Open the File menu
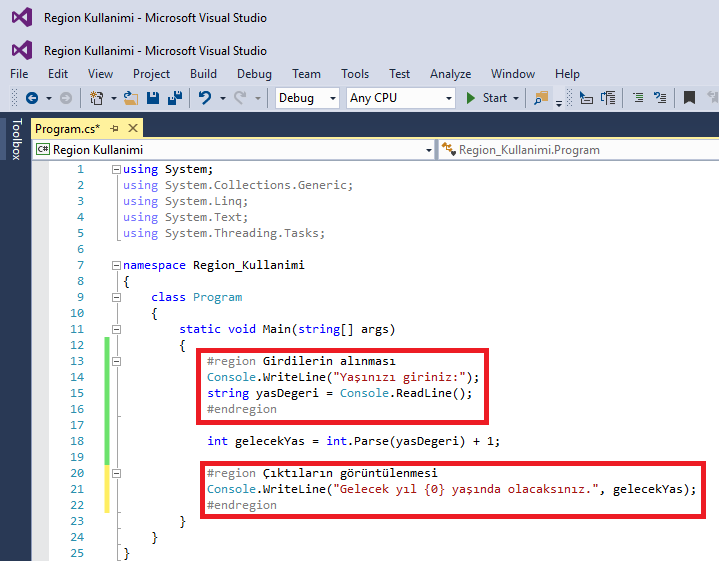 point(19,74)
